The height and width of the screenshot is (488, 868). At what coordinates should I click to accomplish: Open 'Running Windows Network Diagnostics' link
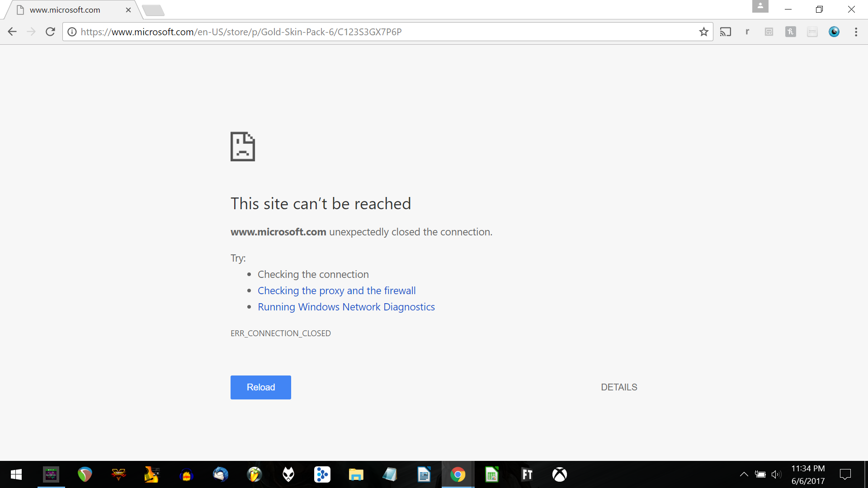pyautogui.click(x=346, y=307)
